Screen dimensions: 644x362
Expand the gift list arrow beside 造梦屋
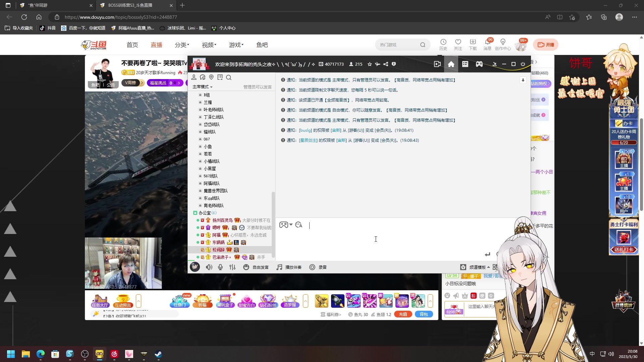306,301
